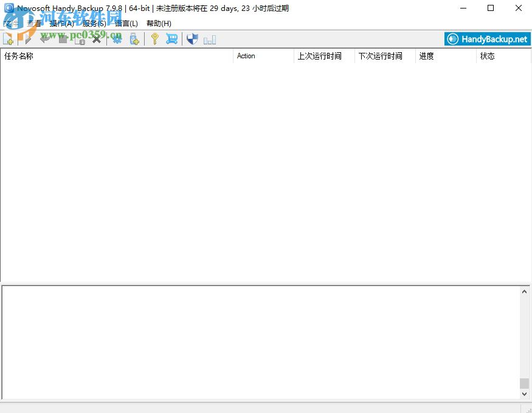Viewport: 532px width, 413px height.
Task: Delete a task using the X icon
Action: 96,38
